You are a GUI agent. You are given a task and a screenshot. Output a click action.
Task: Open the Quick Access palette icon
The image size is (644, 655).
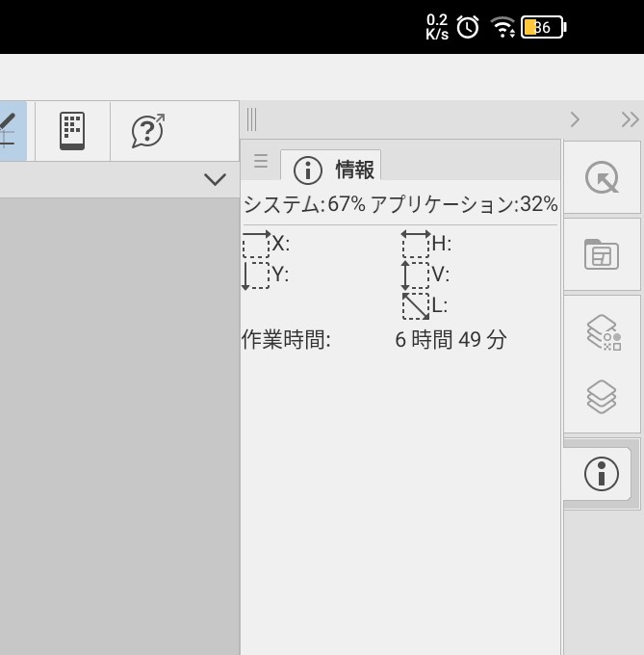(x=602, y=178)
